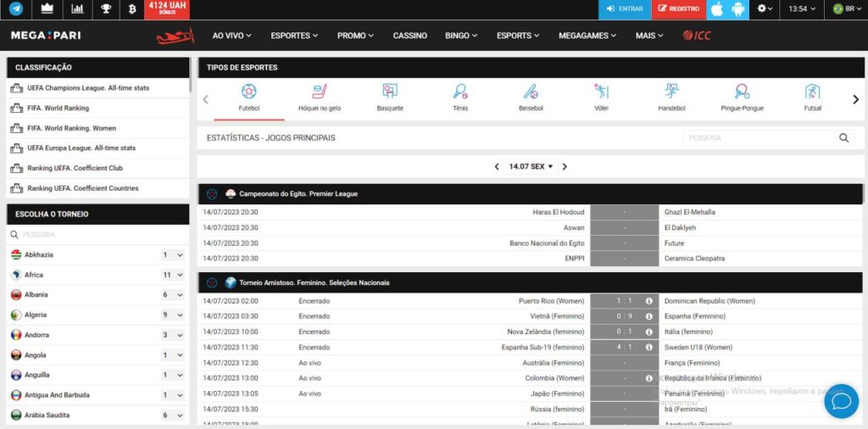Open the live chat bubble
868x429 pixels.
841,400
